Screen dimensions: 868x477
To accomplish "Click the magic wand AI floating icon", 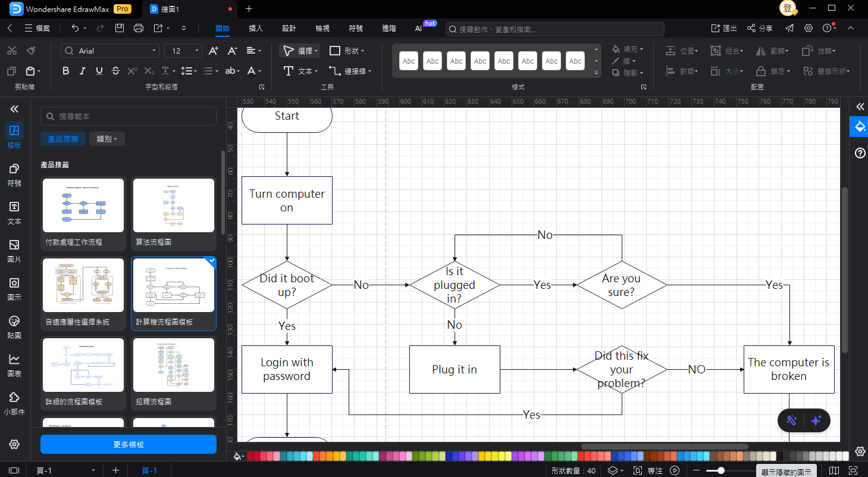I will [x=791, y=420].
